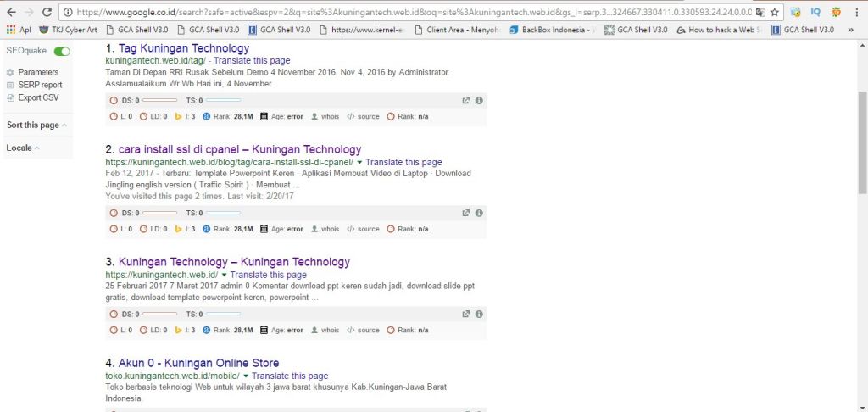This screenshot has width=868, height=412.
Task: Click Bing index I: 3 in first result bar
Action: [185, 116]
